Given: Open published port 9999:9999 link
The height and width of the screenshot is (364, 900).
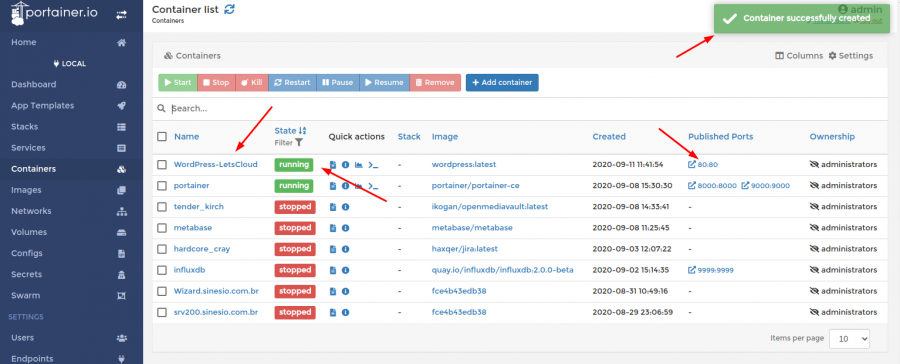Looking at the screenshot, I should pos(711,270).
